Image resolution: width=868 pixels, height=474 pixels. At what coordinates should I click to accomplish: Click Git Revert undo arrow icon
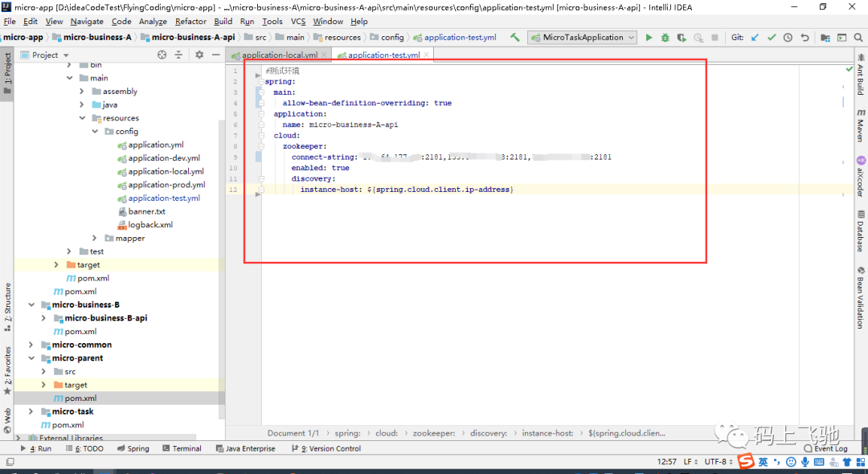[805, 38]
